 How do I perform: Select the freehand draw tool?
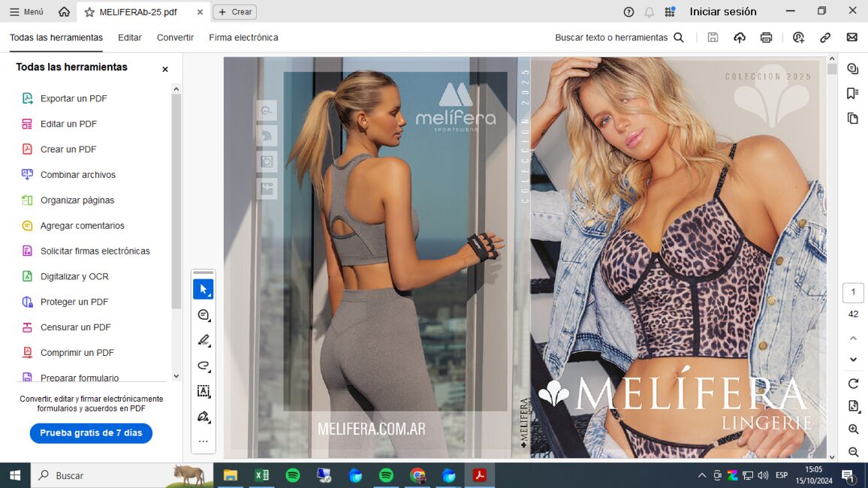coord(203,366)
